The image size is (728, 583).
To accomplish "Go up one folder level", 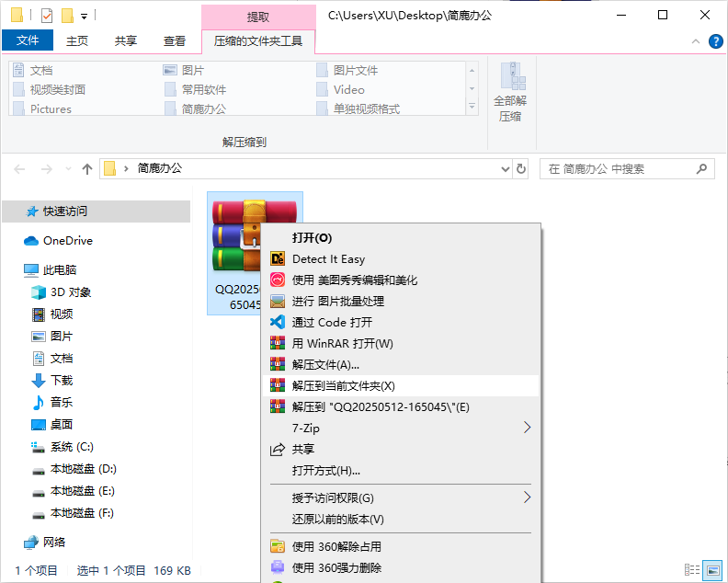I will click(x=86, y=169).
